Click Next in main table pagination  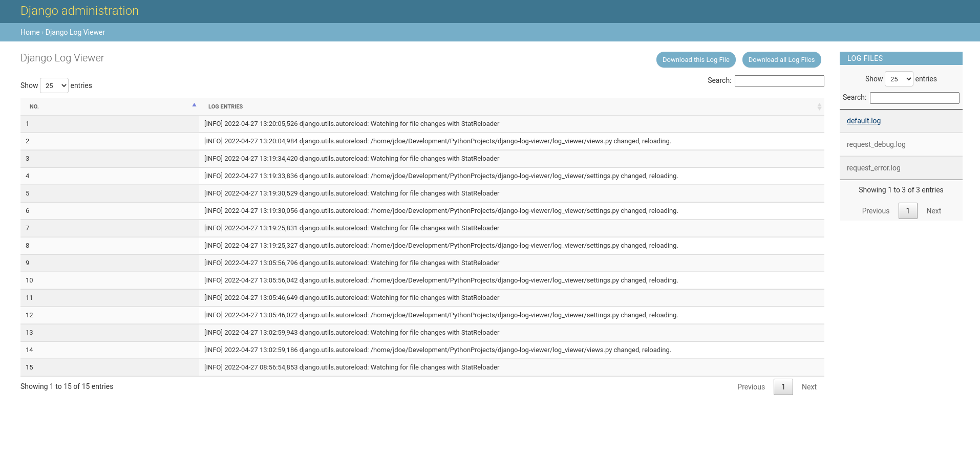tap(809, 387)
